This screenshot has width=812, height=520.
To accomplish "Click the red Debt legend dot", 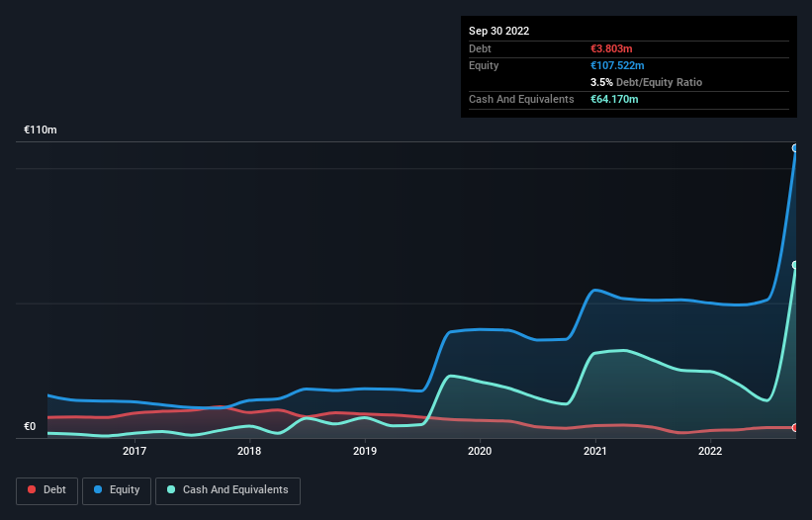I will coord(32,489).
